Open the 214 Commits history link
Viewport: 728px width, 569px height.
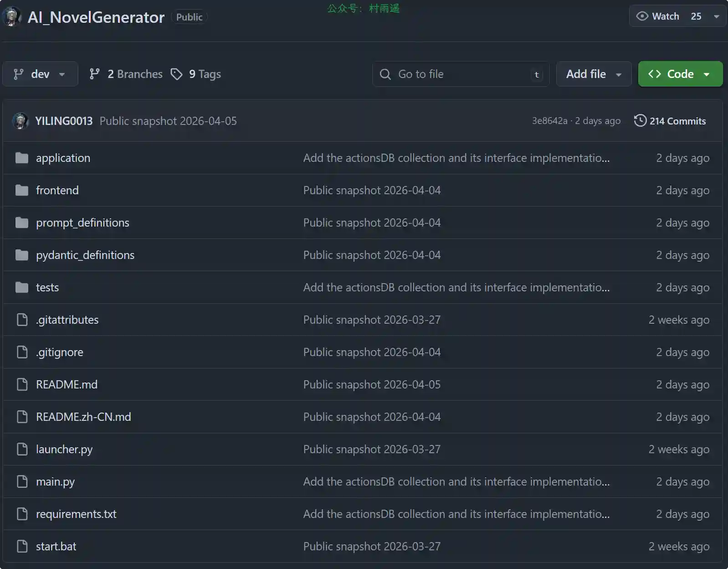[x=677, y=121]
